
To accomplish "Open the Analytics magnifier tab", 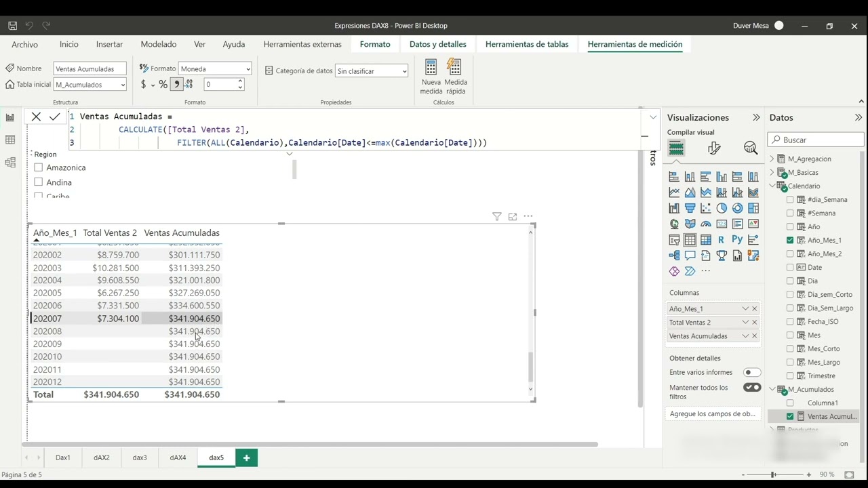I will (750, 148).
